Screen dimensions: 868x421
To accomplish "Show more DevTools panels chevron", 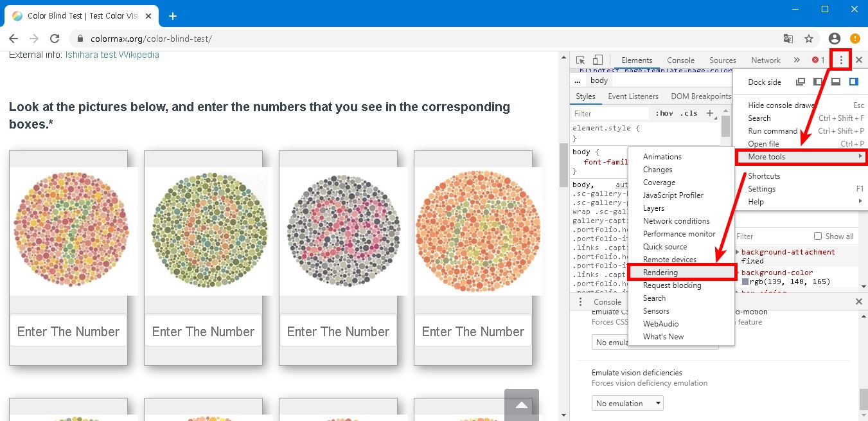I will [797, 60].
